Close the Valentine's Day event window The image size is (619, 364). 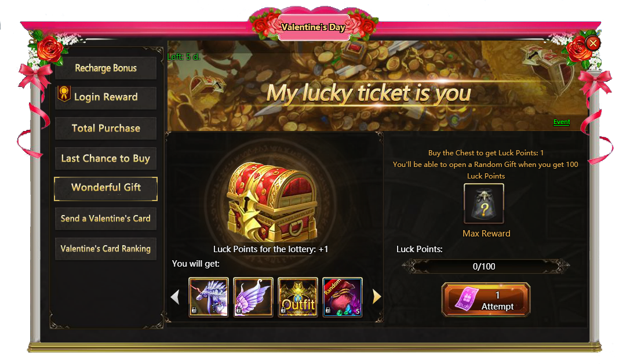tap(593, 43)
